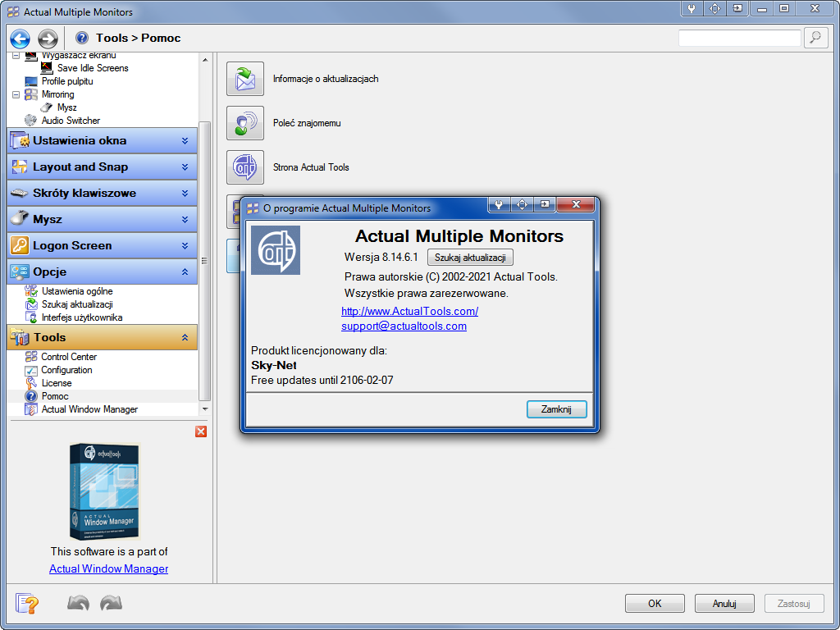Screen dimensions: 840x630
Task: Click the Ustawienia okna section icon
Action: (x=20, y=141)
